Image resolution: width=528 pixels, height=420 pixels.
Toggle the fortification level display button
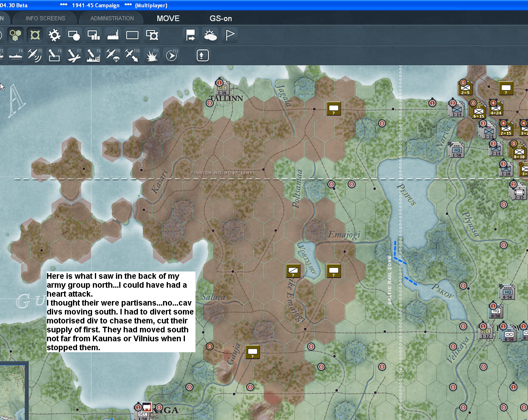35,35
